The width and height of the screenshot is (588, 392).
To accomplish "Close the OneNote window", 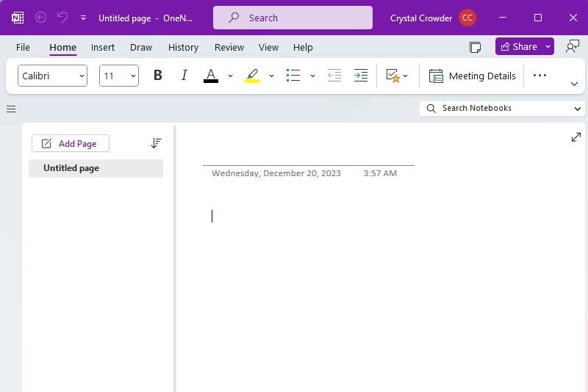I will 573,18.
